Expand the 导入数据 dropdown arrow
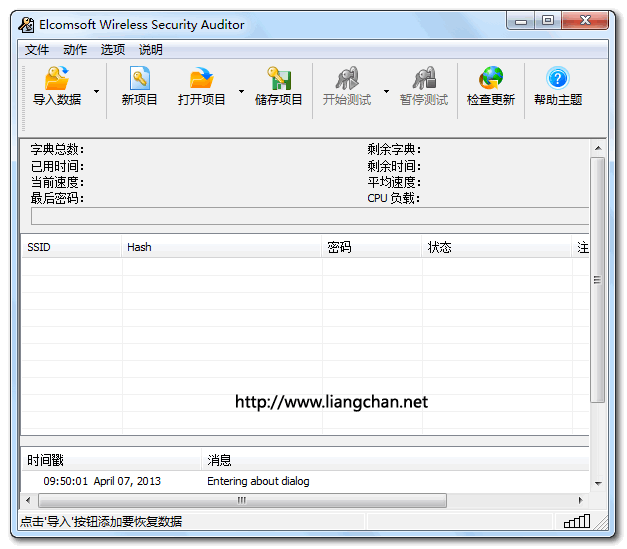 click(x=96, y=92)
